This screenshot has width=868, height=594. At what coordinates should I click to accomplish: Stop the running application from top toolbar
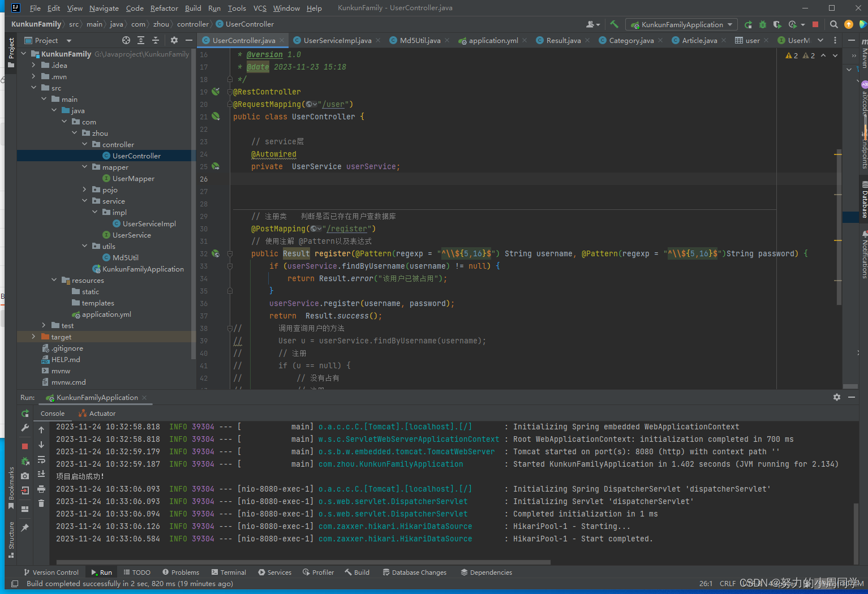click(x=815, y=24)
